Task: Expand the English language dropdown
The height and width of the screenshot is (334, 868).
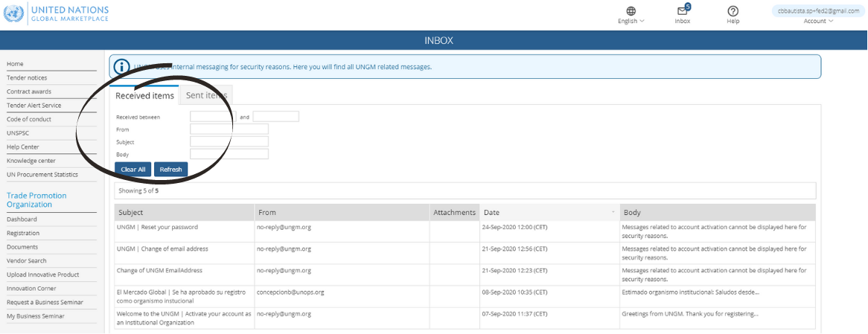Action: click(631, 21)
